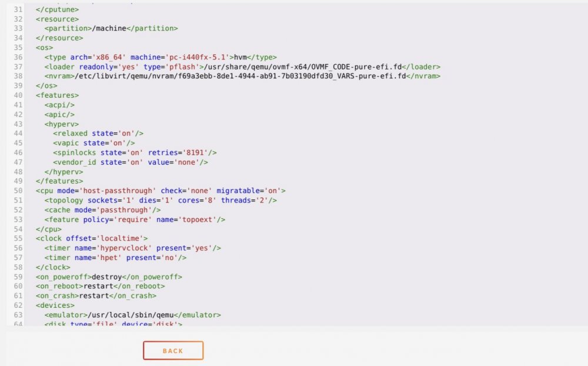Click line number 36 in gutter
The height and width of the screenshot is (366, 588).
click(x=18, y=57)
